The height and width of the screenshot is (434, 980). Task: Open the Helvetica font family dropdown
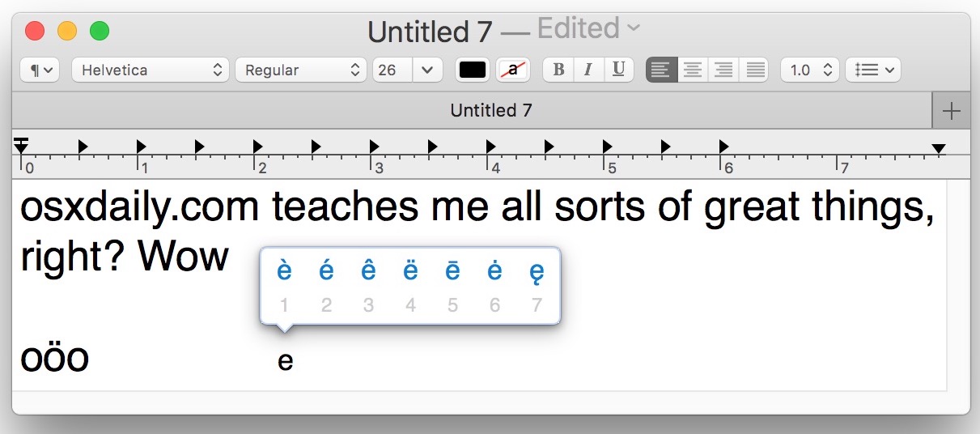click(151, 70)
